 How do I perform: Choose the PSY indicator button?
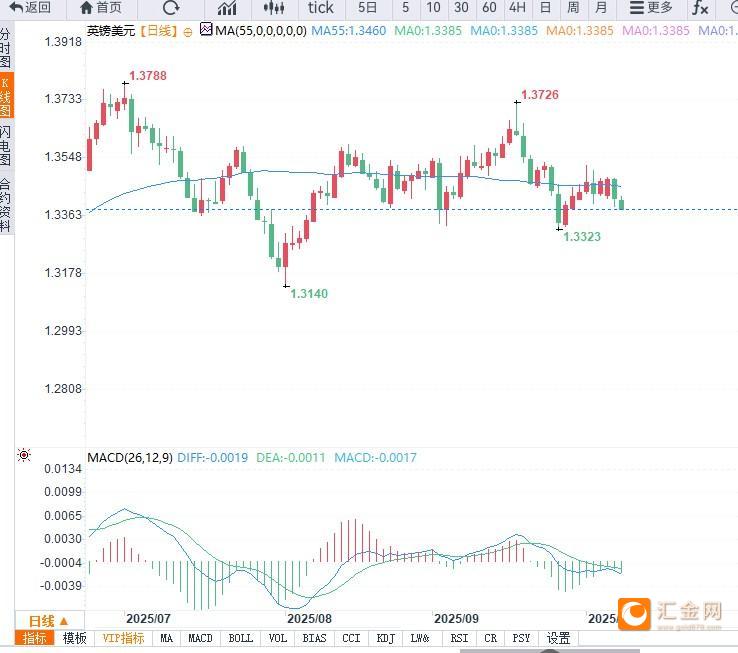point(521,638)
